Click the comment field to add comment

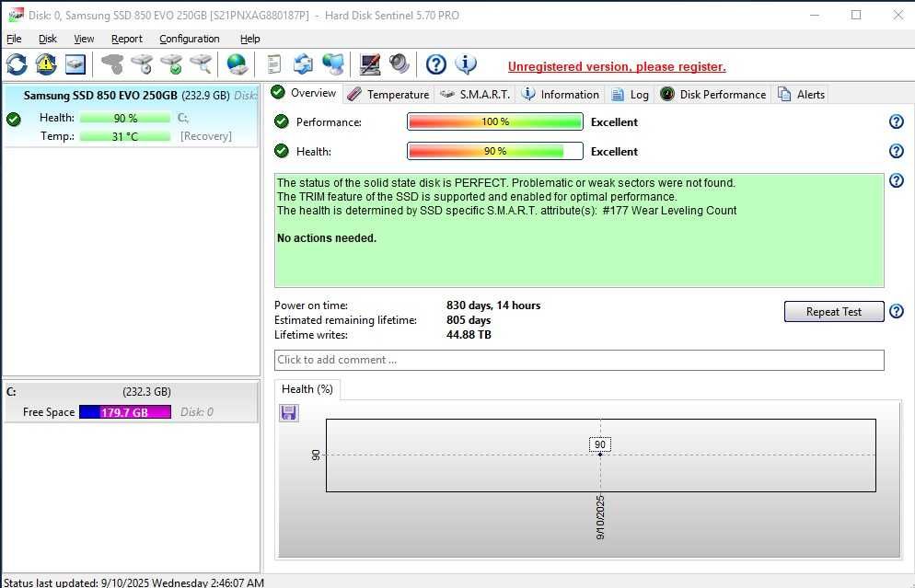(x=579, y=360)
